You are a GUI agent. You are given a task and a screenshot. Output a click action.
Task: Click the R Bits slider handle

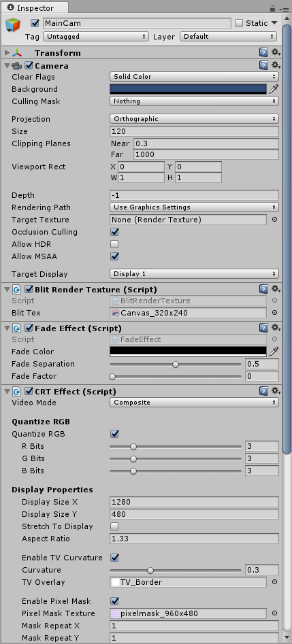(133, 446)
